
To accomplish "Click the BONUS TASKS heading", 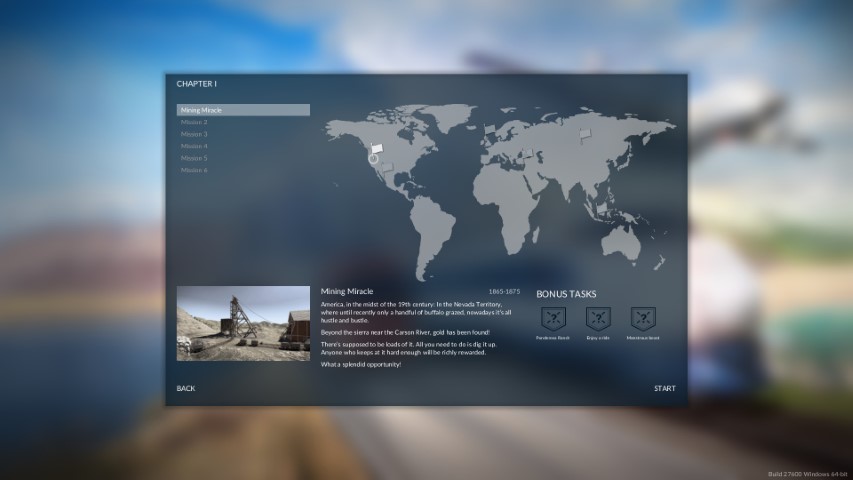I will click(x=566, y=294).
